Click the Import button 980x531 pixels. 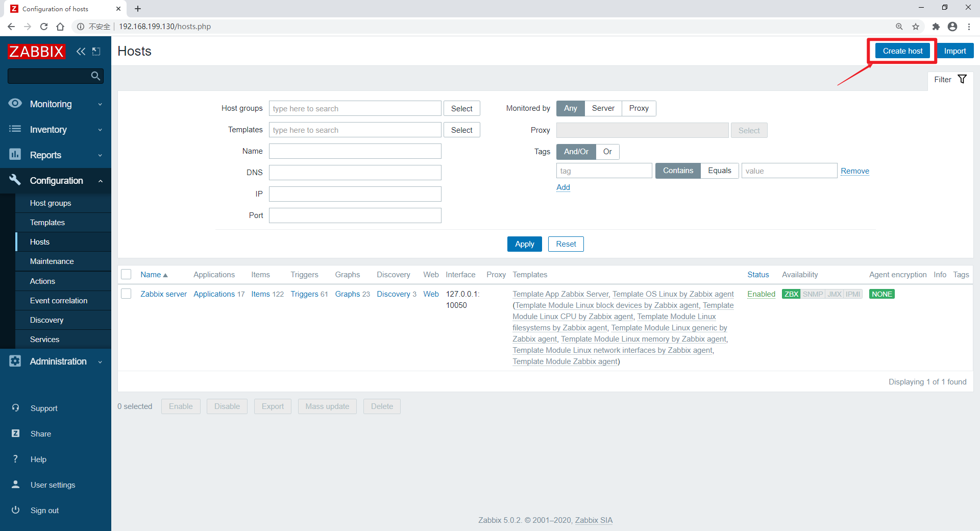[955, 51]
